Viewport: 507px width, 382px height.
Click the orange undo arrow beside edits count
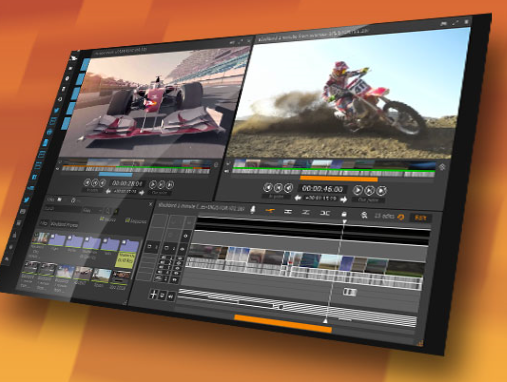(x=401, y=217)
